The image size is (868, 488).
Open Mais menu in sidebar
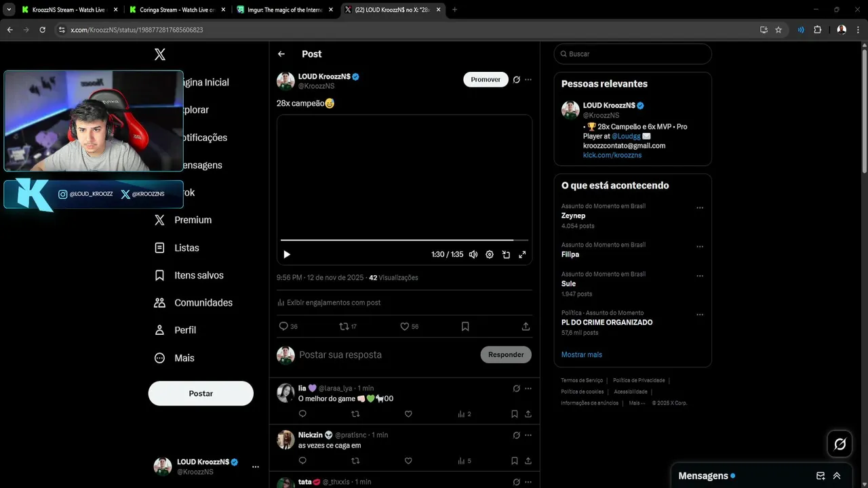click(x=174, y=358)
